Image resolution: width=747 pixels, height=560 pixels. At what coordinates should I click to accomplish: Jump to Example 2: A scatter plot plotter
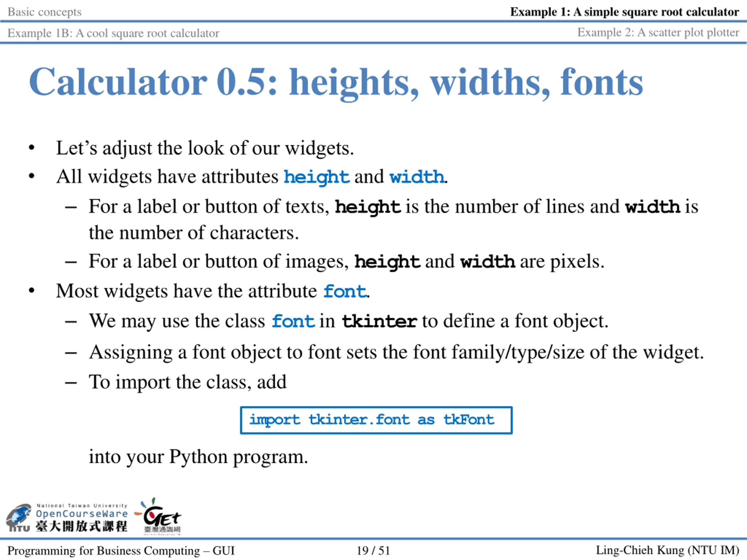[x=658, y=32]
